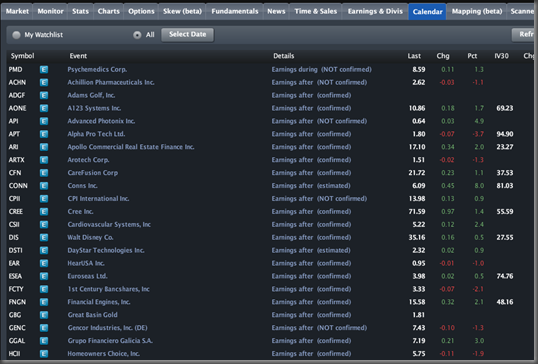The width and height of the screenshot is (538, 364).
Task: Open the Walt Disney Co. event
Action: coord(90,237)
